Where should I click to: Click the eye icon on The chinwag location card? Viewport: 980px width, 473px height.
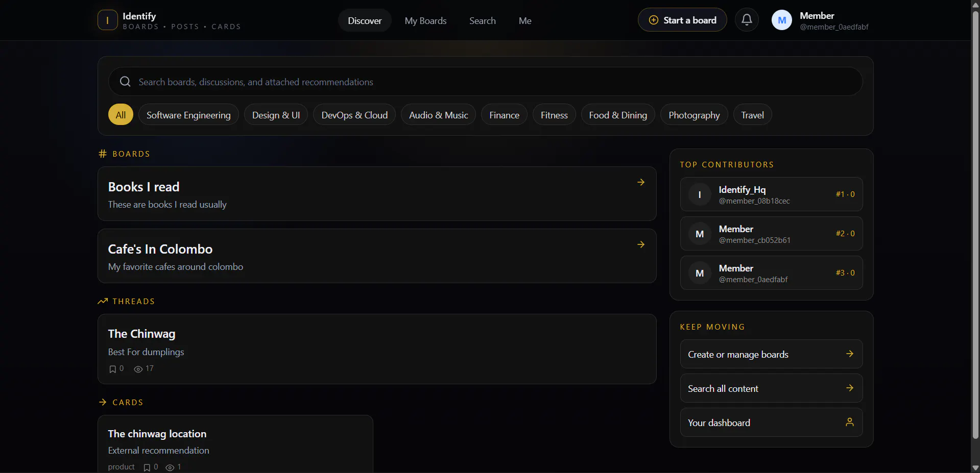click(170, 467)
